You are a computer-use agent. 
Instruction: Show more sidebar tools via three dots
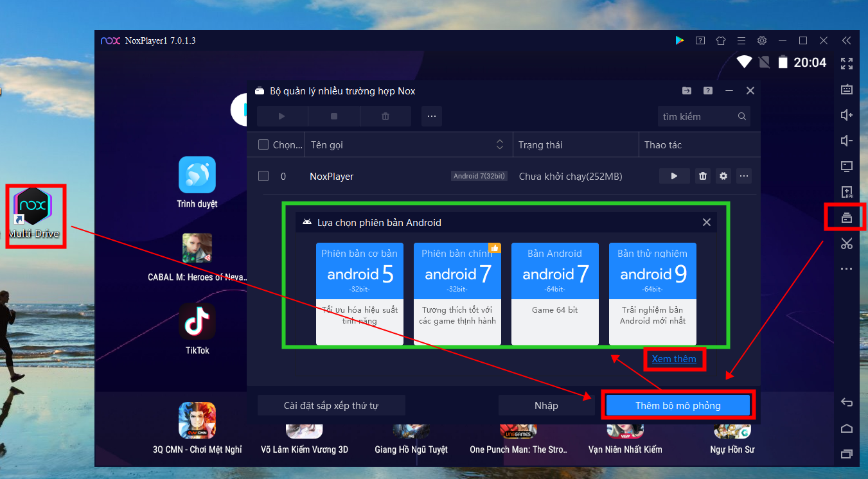pos(847,269)
